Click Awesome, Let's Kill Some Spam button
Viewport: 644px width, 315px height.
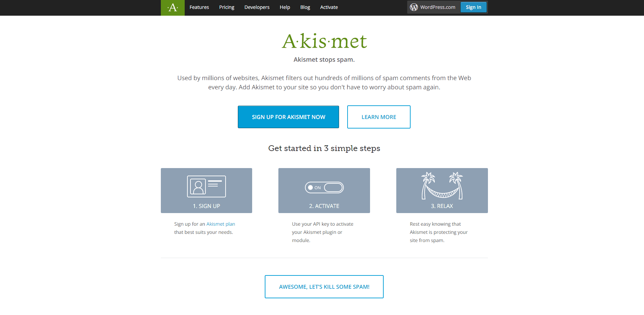[324, 287]
